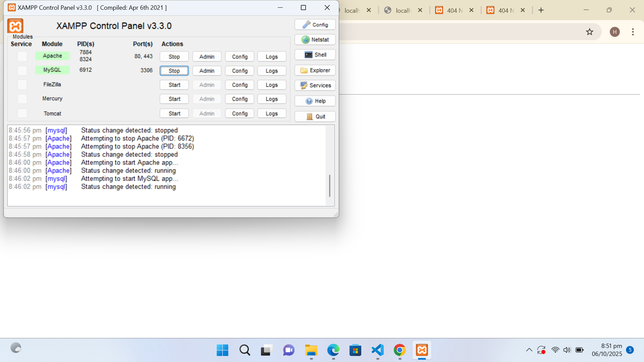The height and width of the screenshot is (362, 644).
Task: Quit the XAMPP Control Panel
Action: (315, 117)
